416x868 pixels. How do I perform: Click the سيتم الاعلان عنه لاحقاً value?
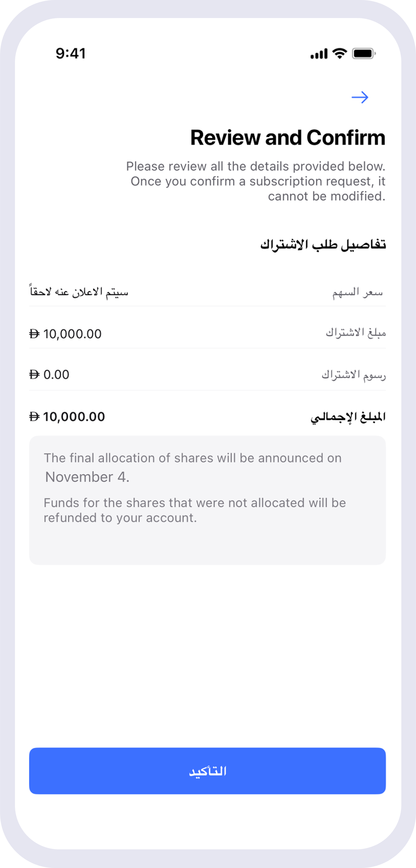(79, 291)
